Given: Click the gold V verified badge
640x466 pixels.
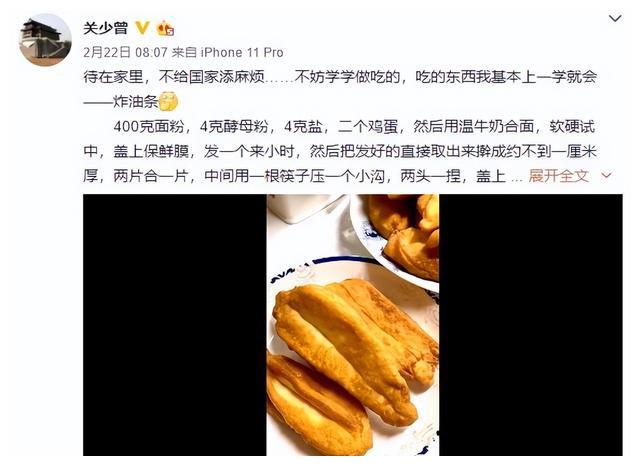Looking at the screenshot, I should tap(142, 28).
